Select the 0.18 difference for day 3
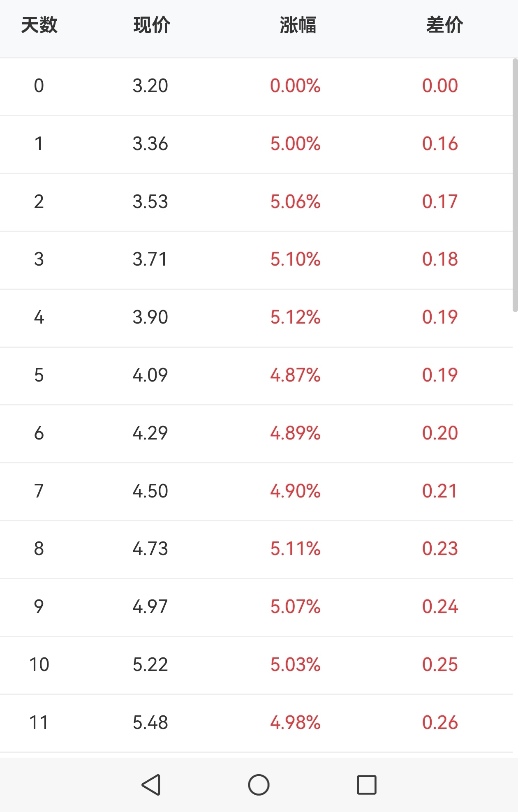 pos(440,259)
